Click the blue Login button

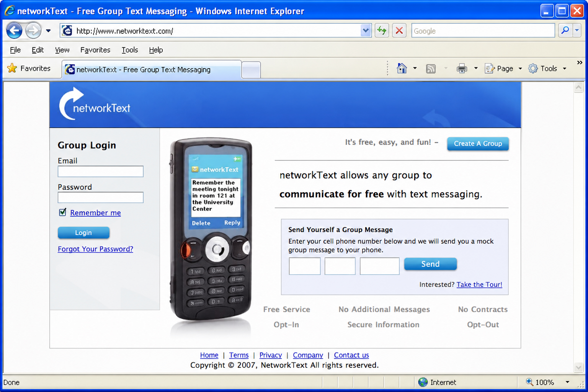click(x=83, y=232)
